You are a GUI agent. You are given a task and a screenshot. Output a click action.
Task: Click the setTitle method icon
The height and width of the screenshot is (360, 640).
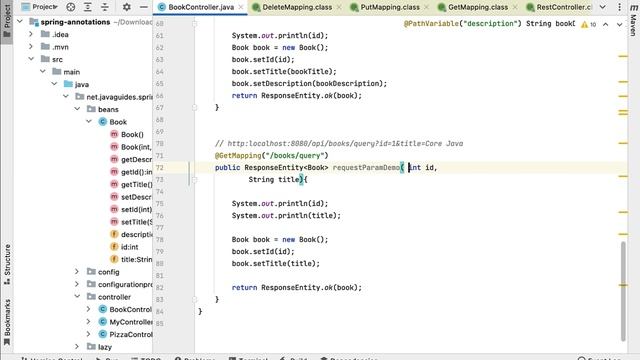(114, 222)
